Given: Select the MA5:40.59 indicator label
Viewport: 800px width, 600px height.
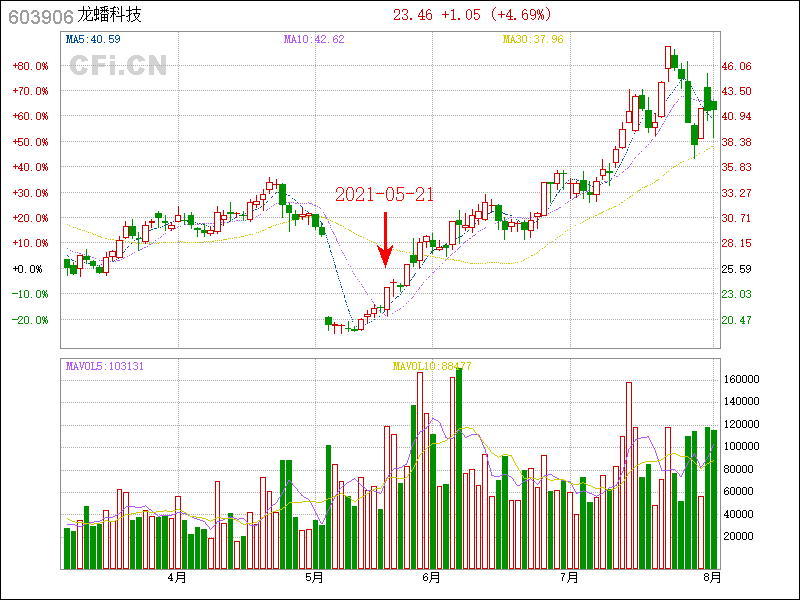Looking at the screenshot, I should point(93,40).
